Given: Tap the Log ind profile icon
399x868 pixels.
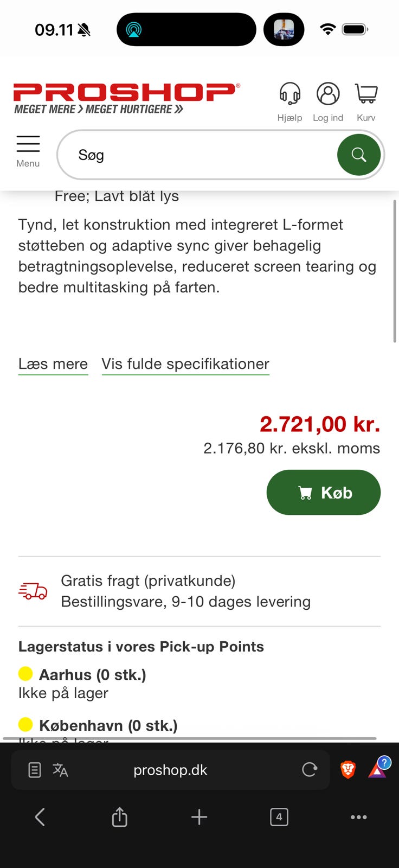Looking at the screenshot, I should (x=328, y=94).
